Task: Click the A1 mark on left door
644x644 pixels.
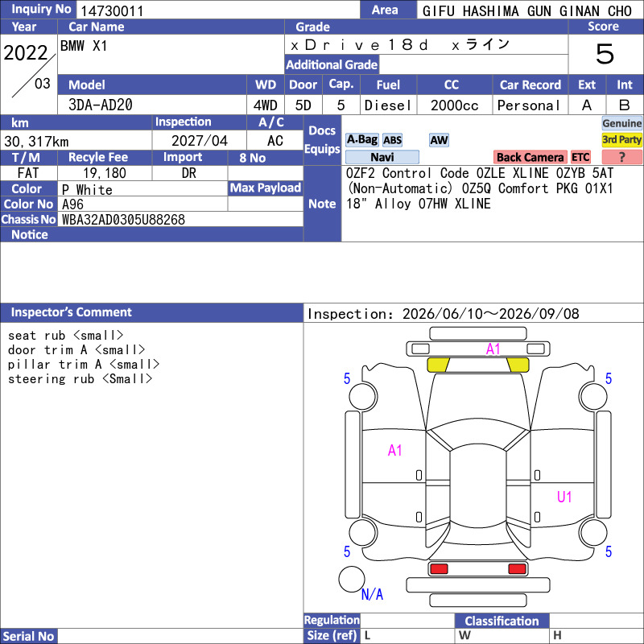Action: pyautogui.click(x=394, y=451)
